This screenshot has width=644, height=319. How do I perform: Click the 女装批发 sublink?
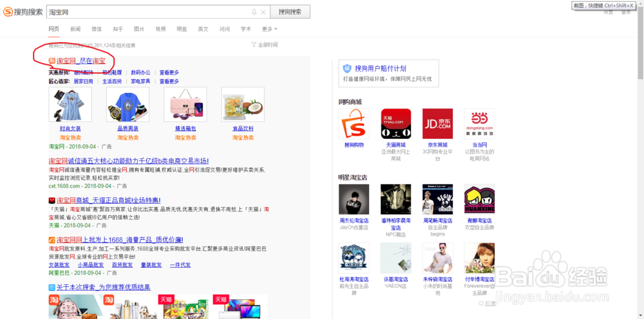coord(59,265)
